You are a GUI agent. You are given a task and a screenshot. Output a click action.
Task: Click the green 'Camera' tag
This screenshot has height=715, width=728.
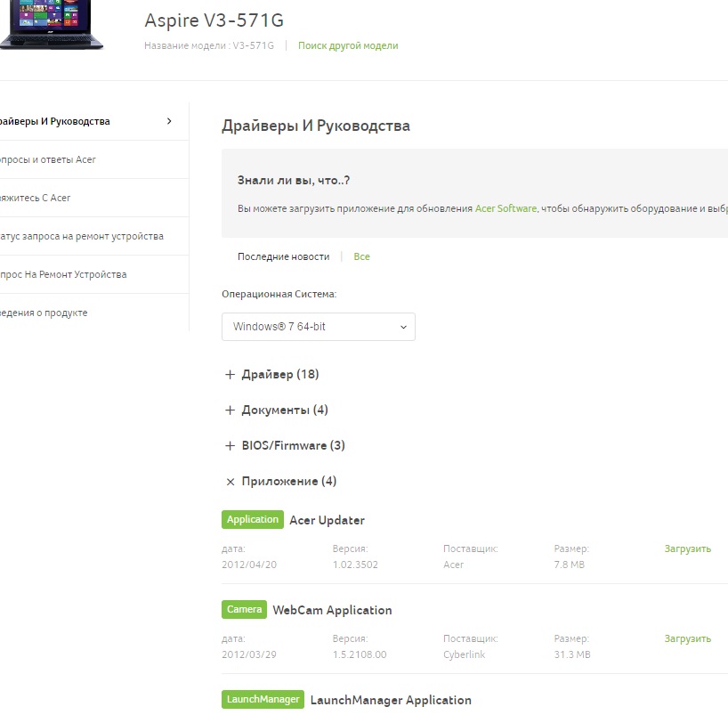tap(244, 610)
